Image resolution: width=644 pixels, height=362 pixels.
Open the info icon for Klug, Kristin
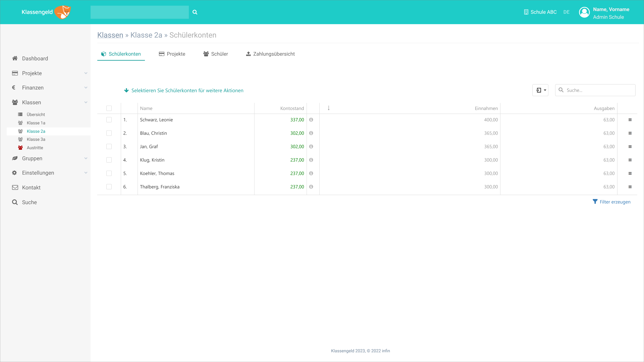[x=311, y=160]
